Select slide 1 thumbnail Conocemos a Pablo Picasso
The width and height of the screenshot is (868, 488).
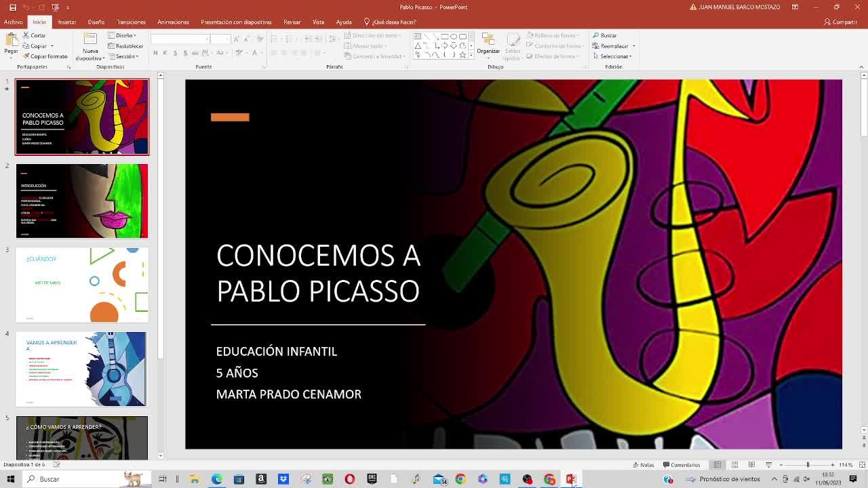(x=82, y=117)
